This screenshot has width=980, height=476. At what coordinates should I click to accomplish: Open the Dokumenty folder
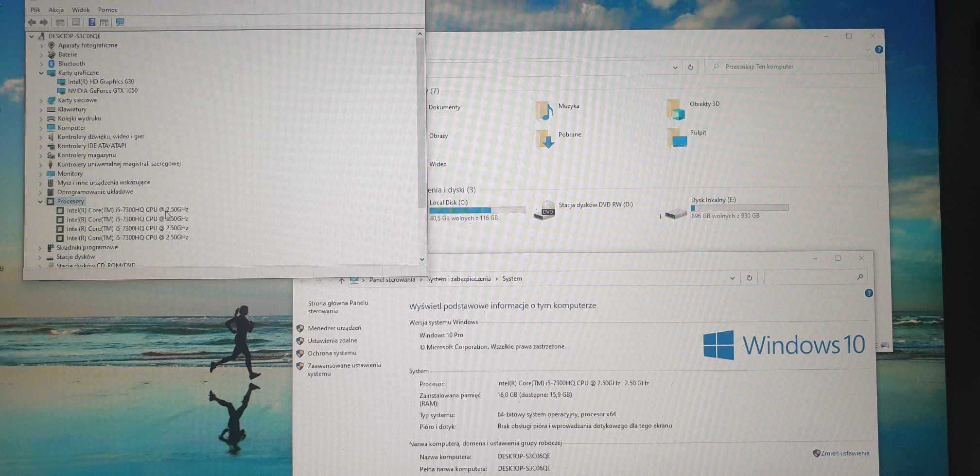pyautogui.click(x=444, y=107)
